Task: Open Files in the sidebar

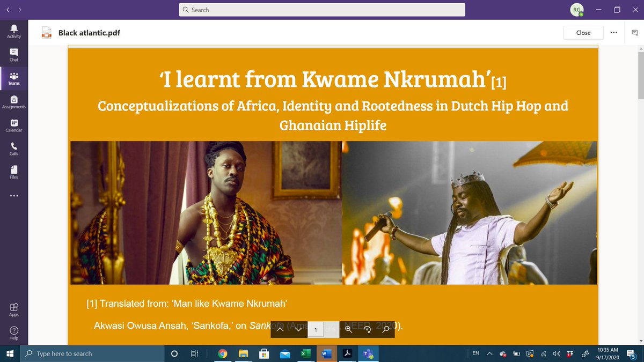Action: coord(14,172)
